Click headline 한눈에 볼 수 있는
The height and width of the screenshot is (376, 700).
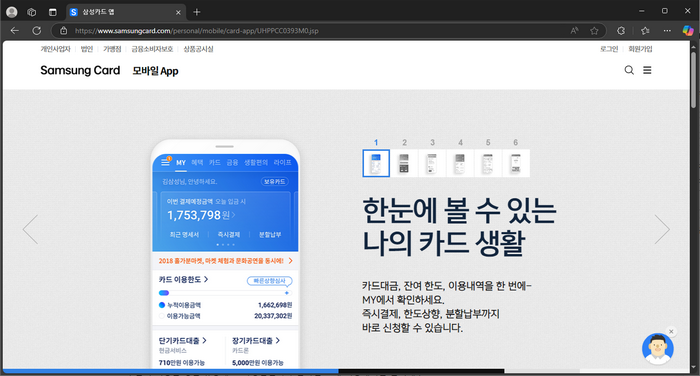pos(459,210)
